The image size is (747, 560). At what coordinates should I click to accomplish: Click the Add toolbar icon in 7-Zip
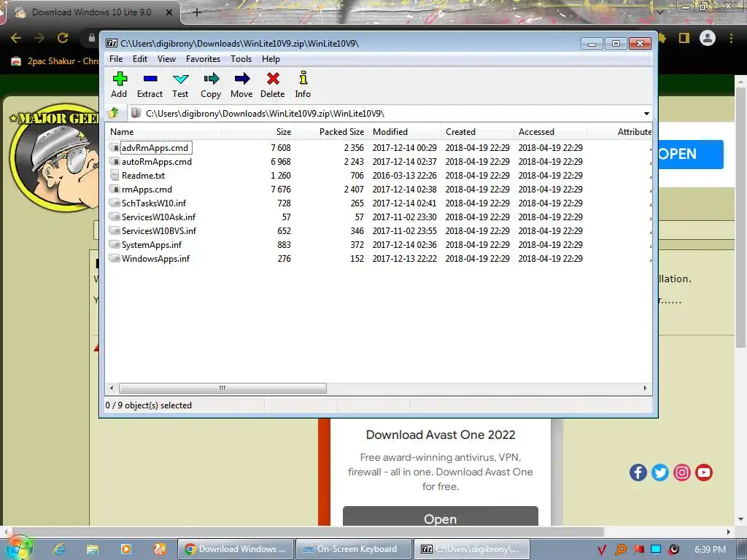[x=120, y=79]
